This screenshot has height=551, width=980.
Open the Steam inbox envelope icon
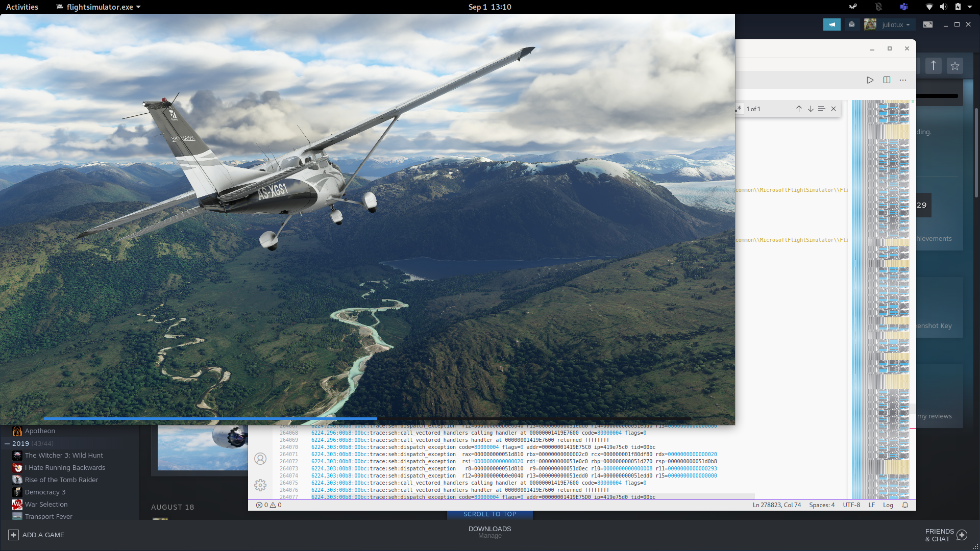(x=851, y=24)
